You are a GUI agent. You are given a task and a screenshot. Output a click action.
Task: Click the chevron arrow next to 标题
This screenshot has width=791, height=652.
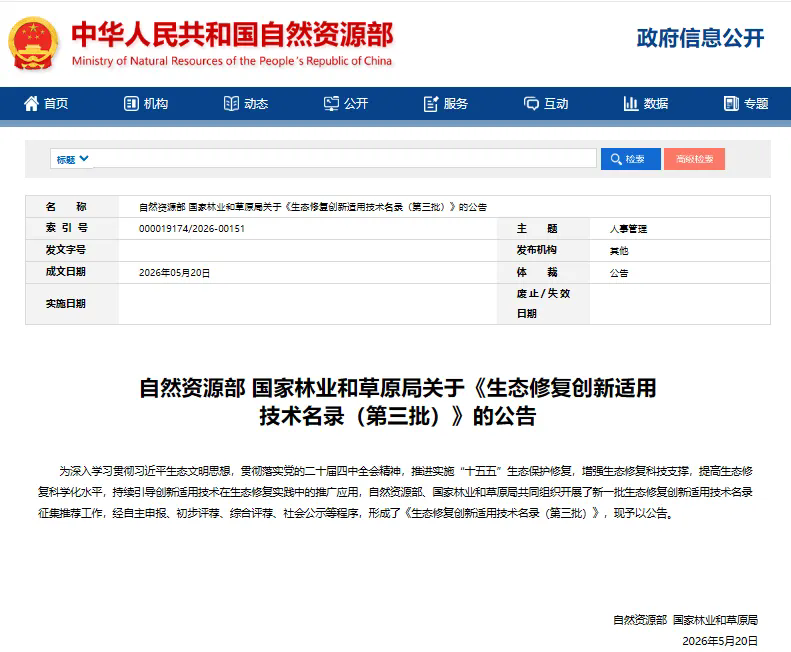[x=84, y=158]
